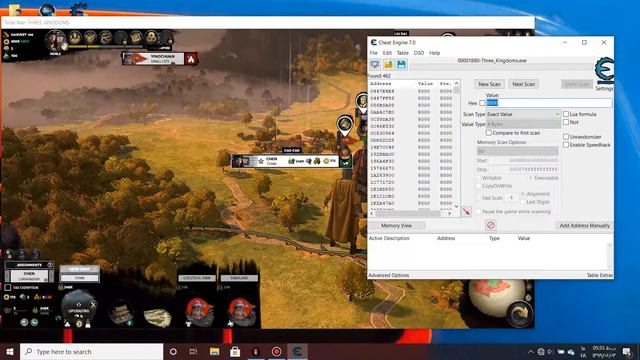
Task: Click Next Scan button
Action: tap(524, 84)
